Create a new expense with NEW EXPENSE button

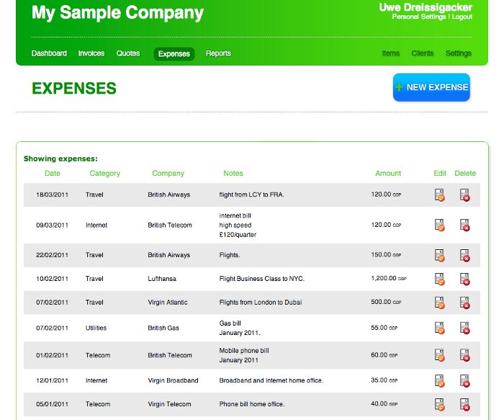(x=431, y=87)
